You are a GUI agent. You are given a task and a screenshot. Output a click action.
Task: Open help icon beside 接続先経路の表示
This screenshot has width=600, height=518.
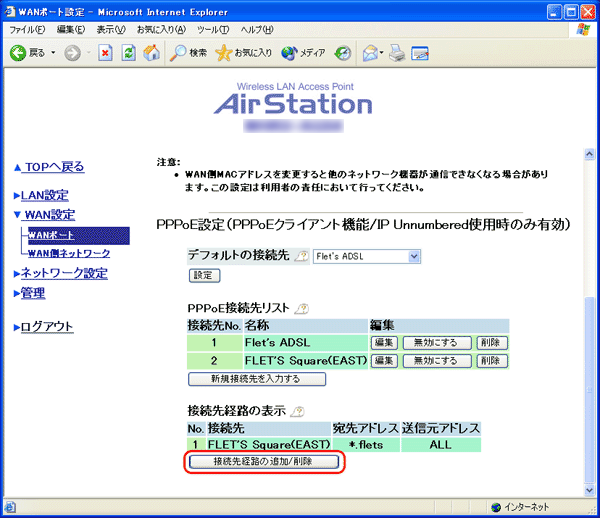click(298, 412)
